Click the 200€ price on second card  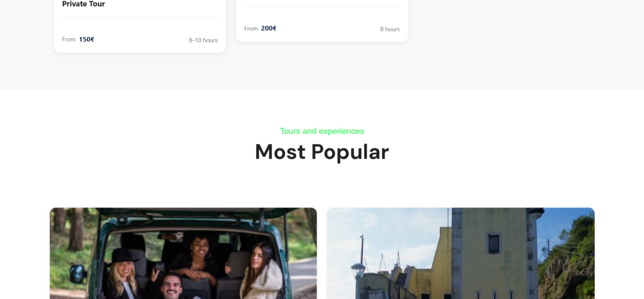(x=269, y=29)
